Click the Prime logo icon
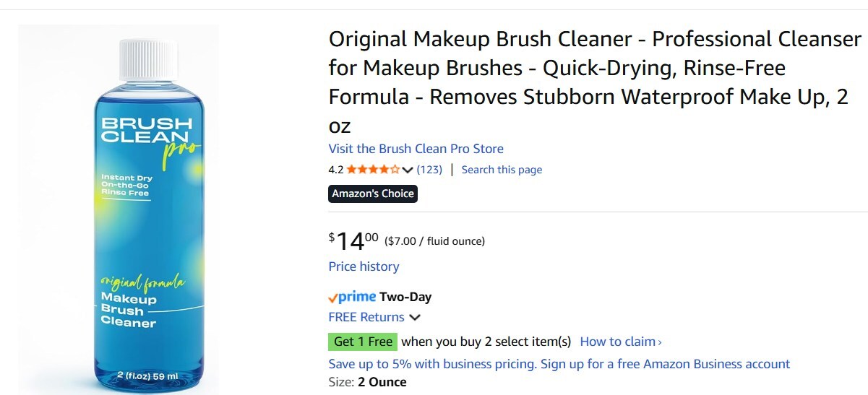Screen dimensions: 868x395 coord(352,297)
